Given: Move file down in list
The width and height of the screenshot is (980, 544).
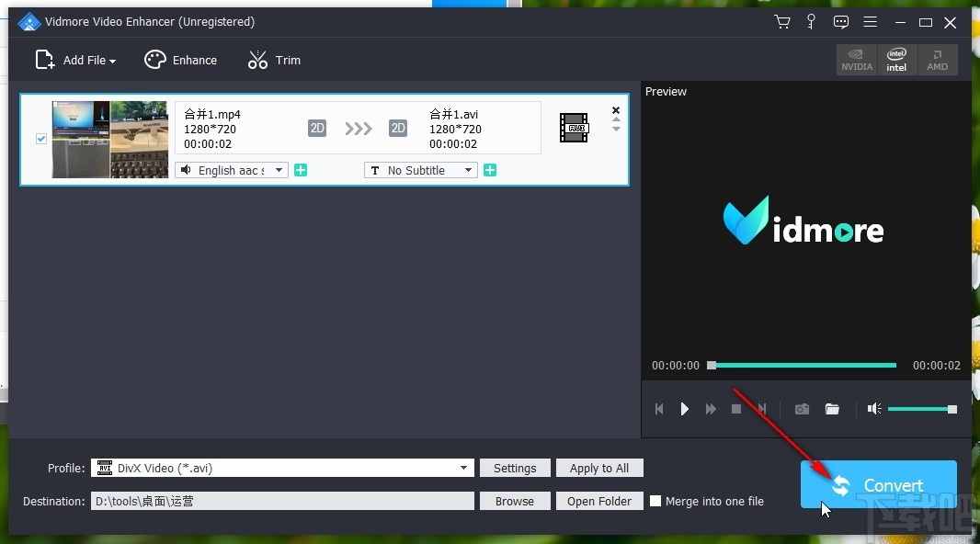Looking at the screenshot, I should pos(616,130).
